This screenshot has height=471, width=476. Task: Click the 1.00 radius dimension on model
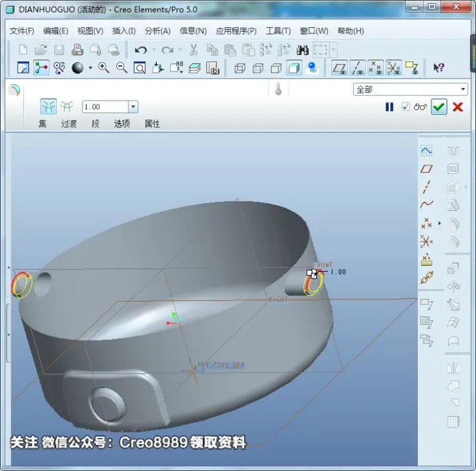pos(338,272)
